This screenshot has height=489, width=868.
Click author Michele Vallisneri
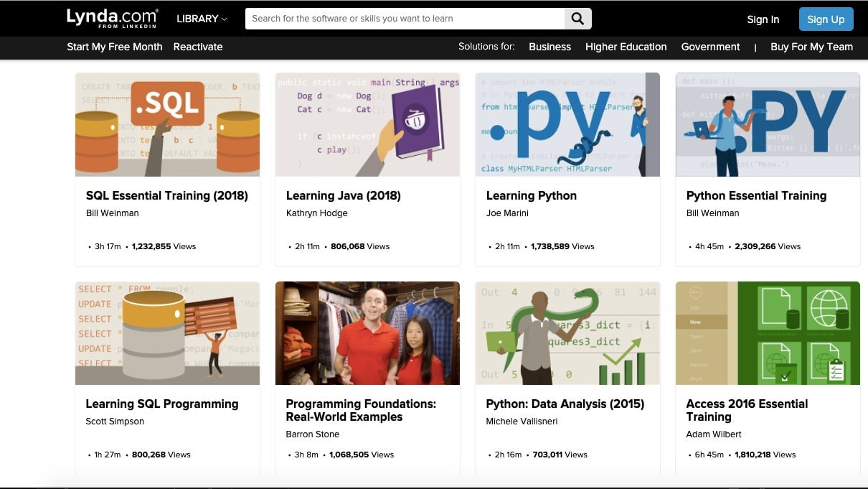tap(522, 422)
